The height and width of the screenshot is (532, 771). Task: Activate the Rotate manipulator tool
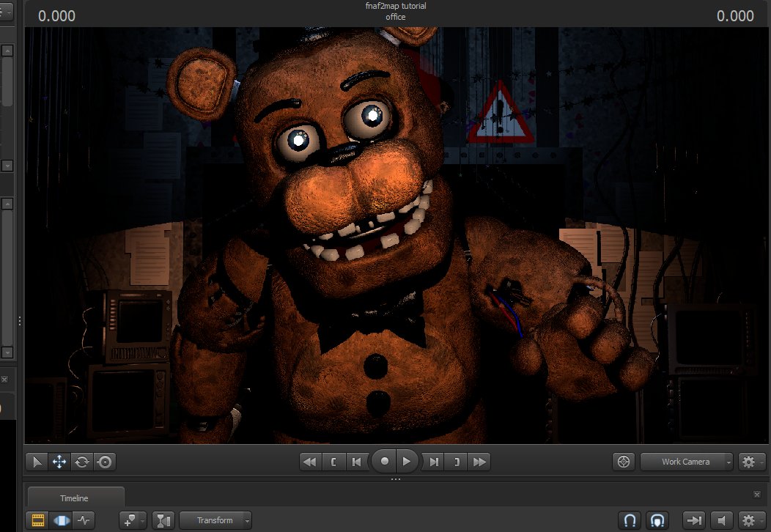coord(82,462)
